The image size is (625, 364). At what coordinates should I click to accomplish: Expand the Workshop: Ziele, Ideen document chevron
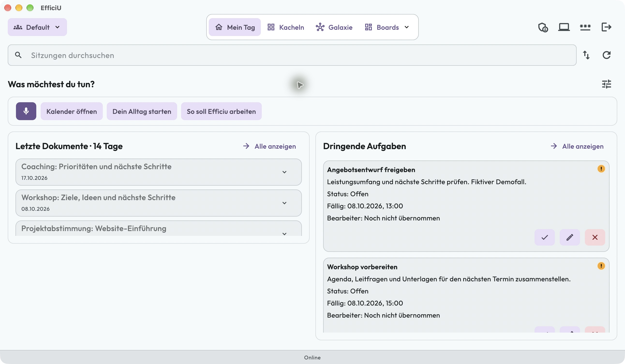pos(284,203)
